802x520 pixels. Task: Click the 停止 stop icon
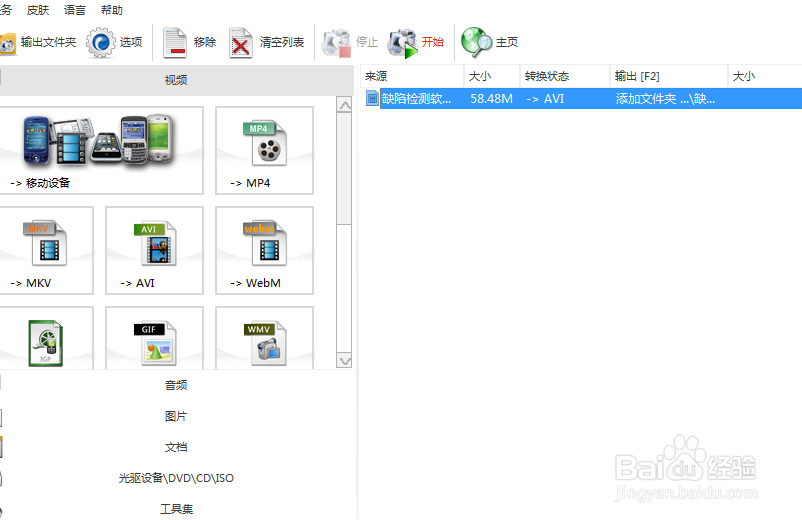pos(336,43)
